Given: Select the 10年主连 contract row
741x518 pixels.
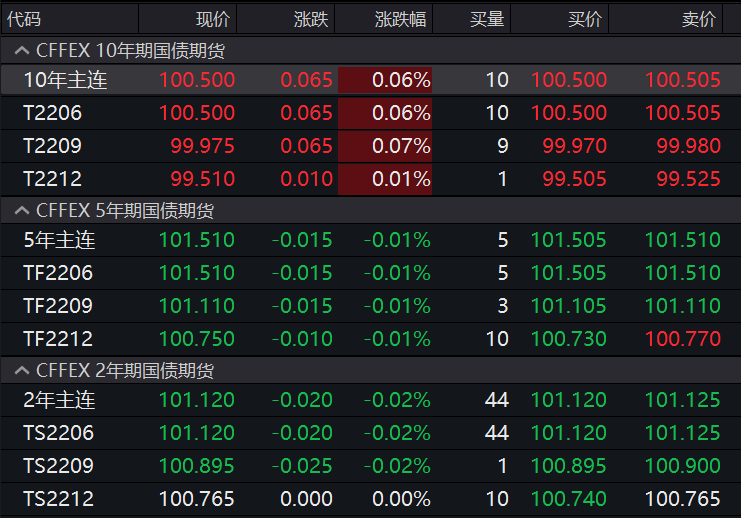Looking at the screenshot, I should coord(65,81).
